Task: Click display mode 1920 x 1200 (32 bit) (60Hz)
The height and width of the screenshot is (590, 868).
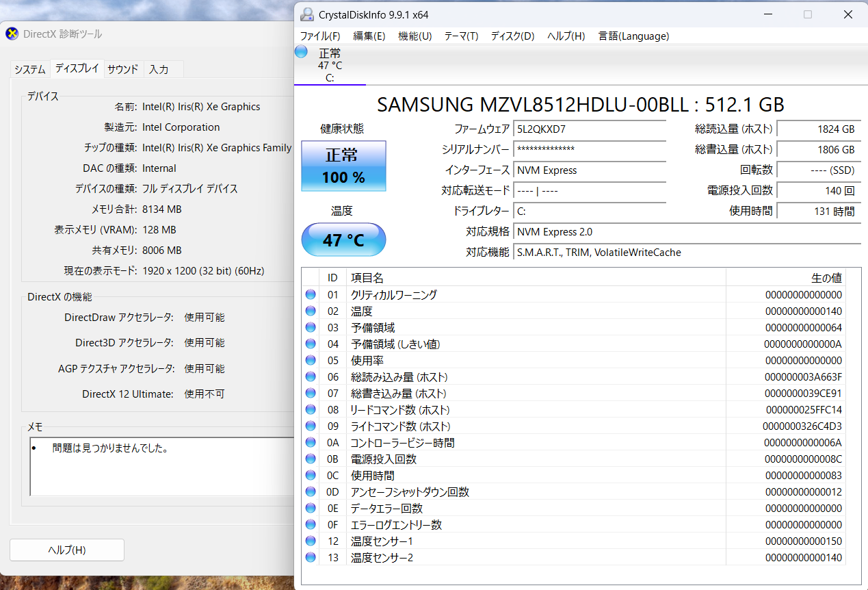Action: [203, 271]
